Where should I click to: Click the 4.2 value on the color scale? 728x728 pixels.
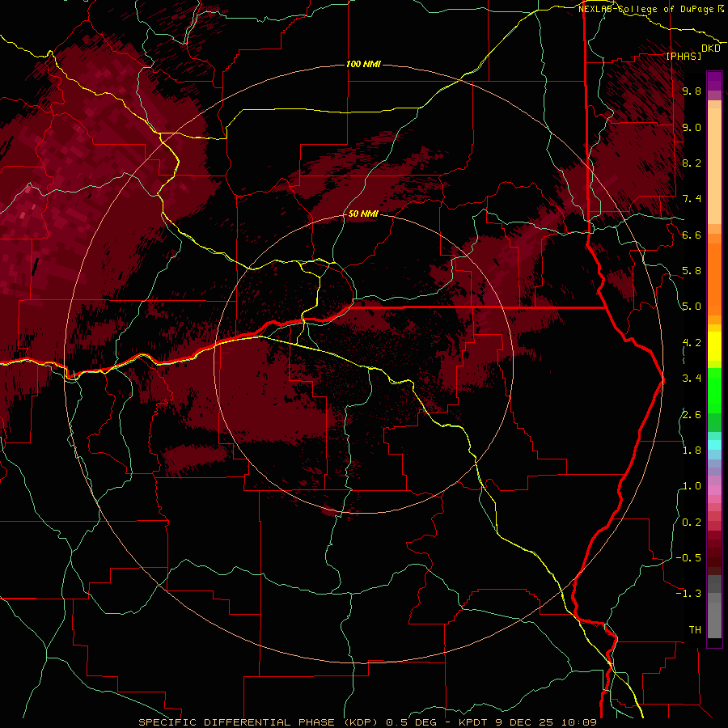[x=692, y=343]
